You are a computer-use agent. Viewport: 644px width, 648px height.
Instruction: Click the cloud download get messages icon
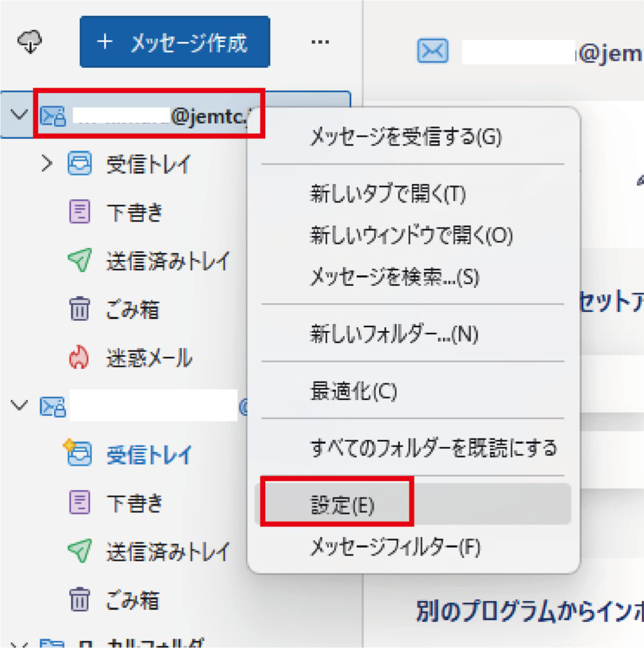tap(29, 42)
